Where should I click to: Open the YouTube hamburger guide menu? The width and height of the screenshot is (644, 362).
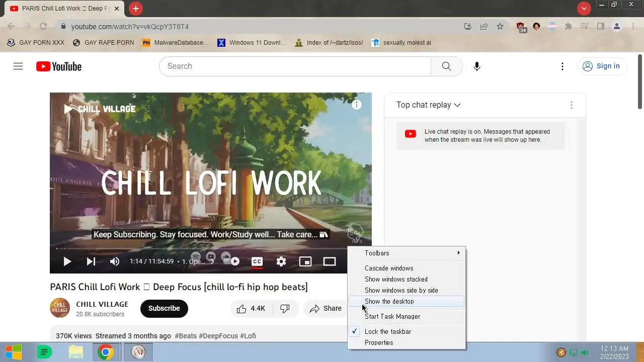point(18,66)
